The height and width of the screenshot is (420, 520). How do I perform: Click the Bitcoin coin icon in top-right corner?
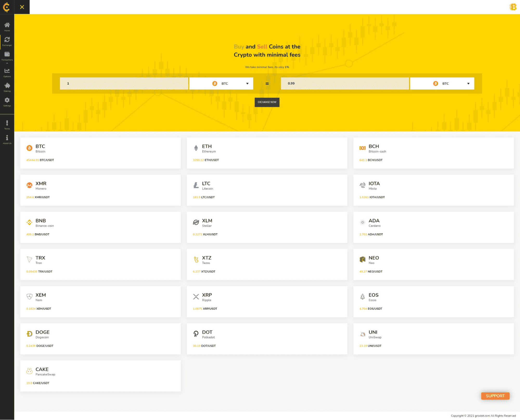click(513, 7)
